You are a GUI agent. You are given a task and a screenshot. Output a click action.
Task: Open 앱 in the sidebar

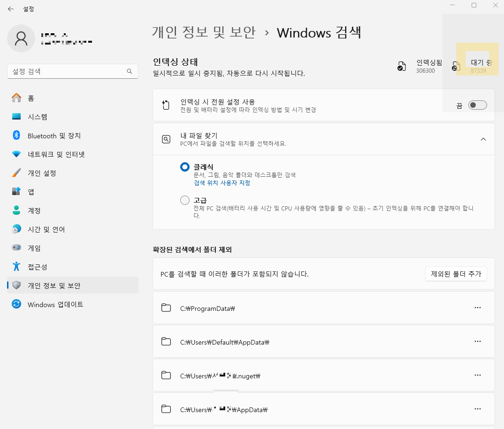point(73,192)
